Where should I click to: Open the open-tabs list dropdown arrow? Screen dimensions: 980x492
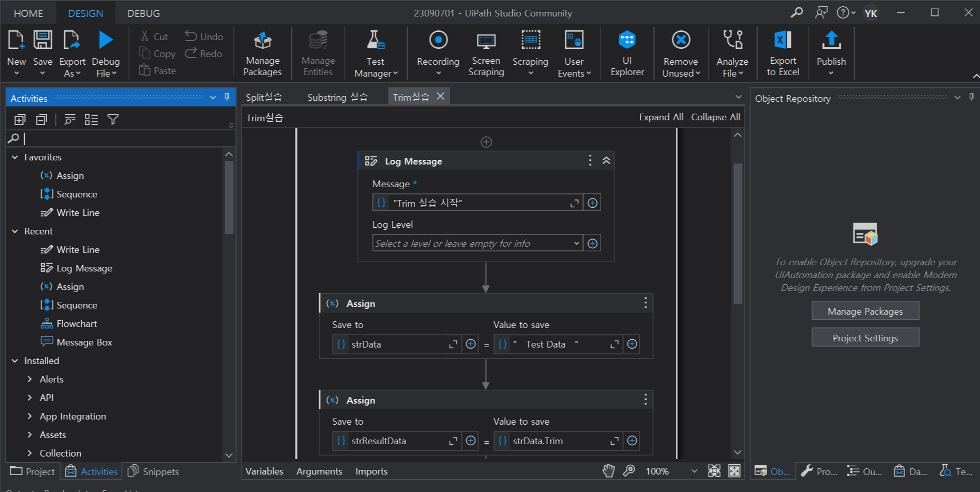(738, 97)
